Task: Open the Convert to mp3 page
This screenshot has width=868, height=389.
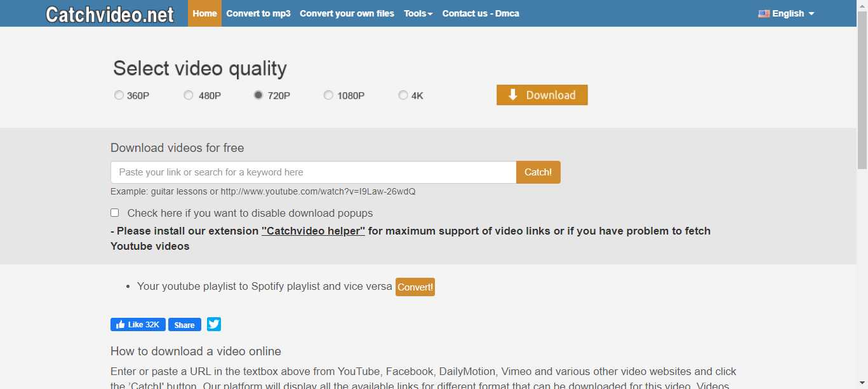Action: point(258,13)
